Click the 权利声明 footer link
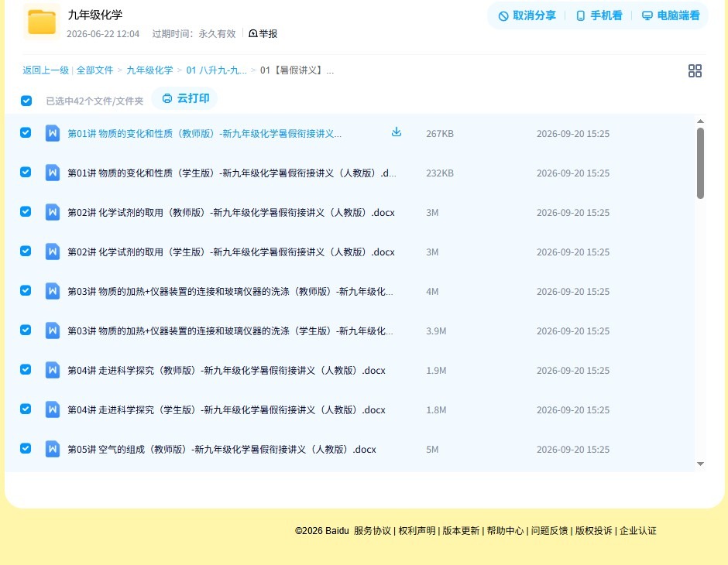This screenshot has height=565, width=728. (x=417, y=530)
